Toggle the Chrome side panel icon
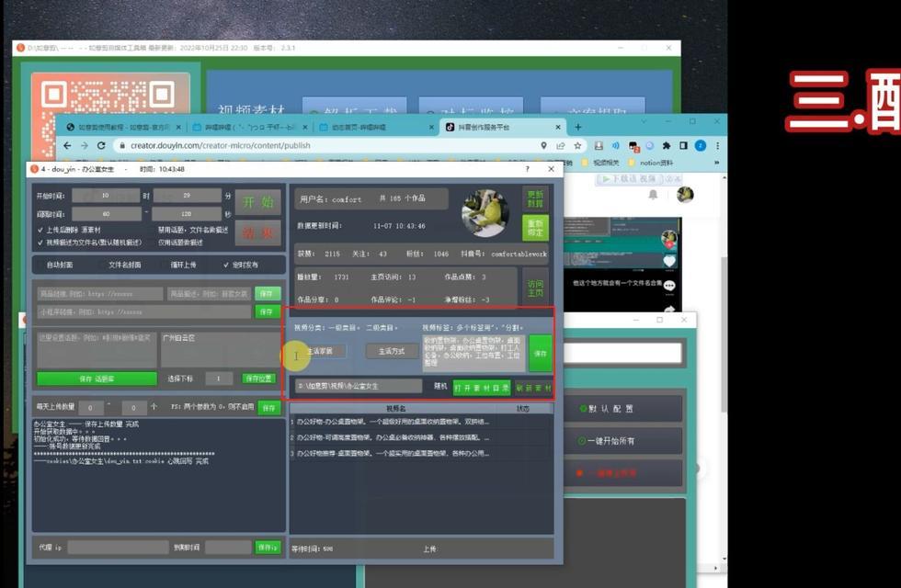Screen dimensions: 901x588 [683, 146]
